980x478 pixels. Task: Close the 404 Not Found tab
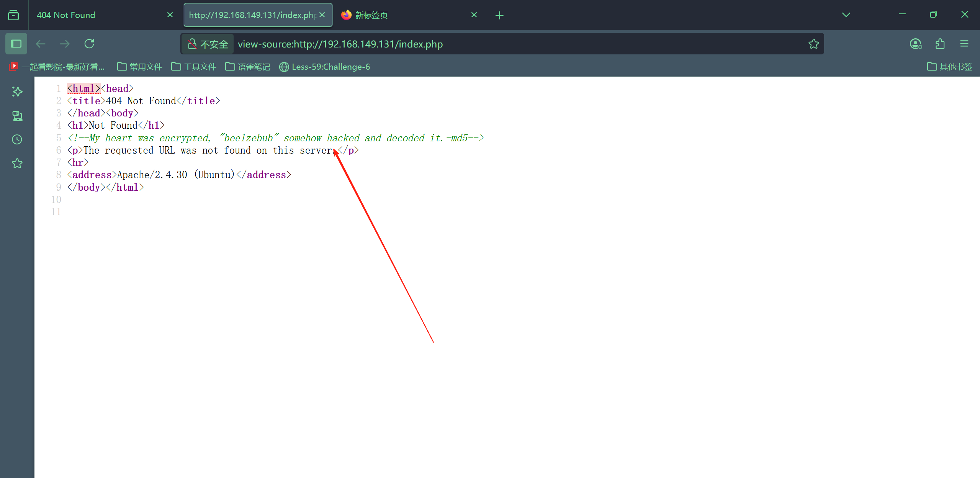[x=170, y=15]
